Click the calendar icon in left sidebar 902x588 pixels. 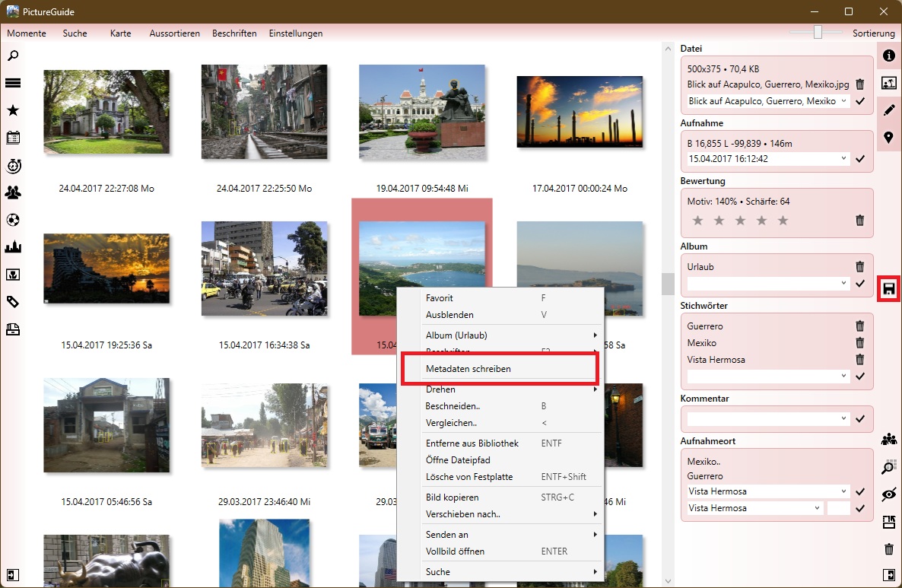13,138
